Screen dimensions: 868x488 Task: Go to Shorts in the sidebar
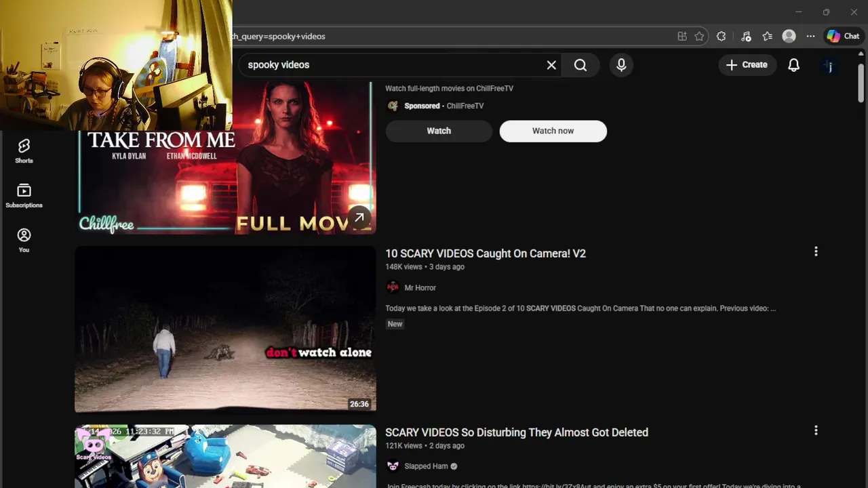pos(24,151)
